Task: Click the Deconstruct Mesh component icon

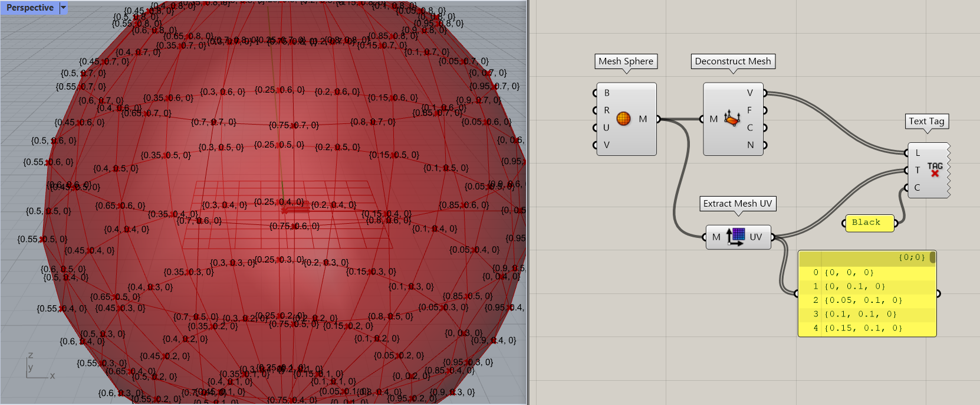Action: pyautogui.click(x=732, y=119)
